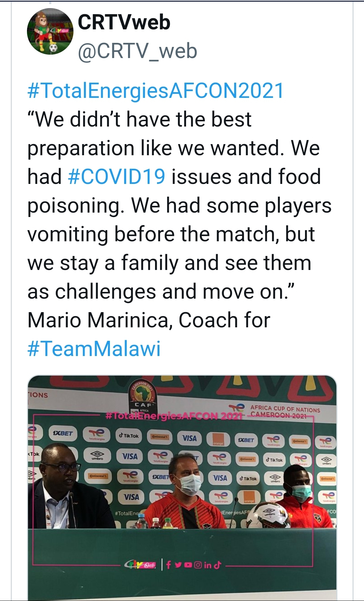
Task: Open the CRTVweb profile avatar
Action: point(50,31)
